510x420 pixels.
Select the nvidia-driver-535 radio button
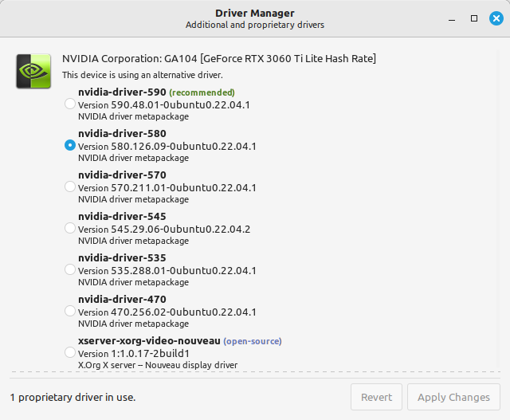70,269
